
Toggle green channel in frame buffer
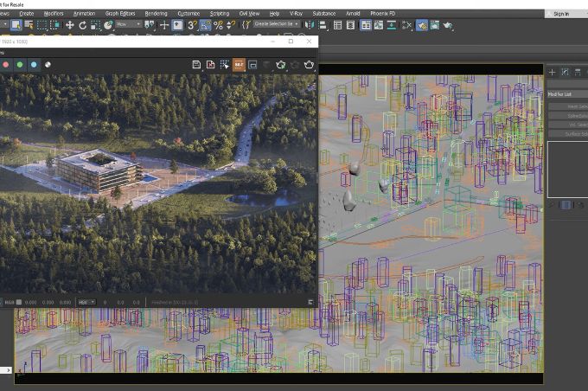tap(20, 65)
